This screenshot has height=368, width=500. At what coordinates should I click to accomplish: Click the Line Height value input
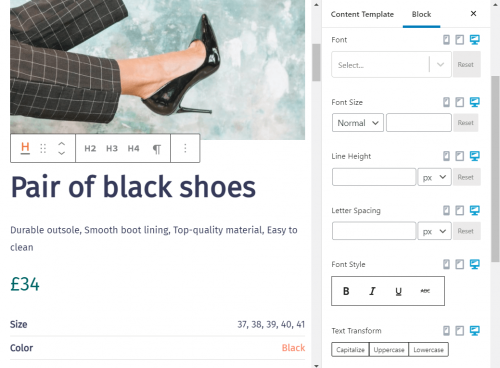tap(374, 177)
